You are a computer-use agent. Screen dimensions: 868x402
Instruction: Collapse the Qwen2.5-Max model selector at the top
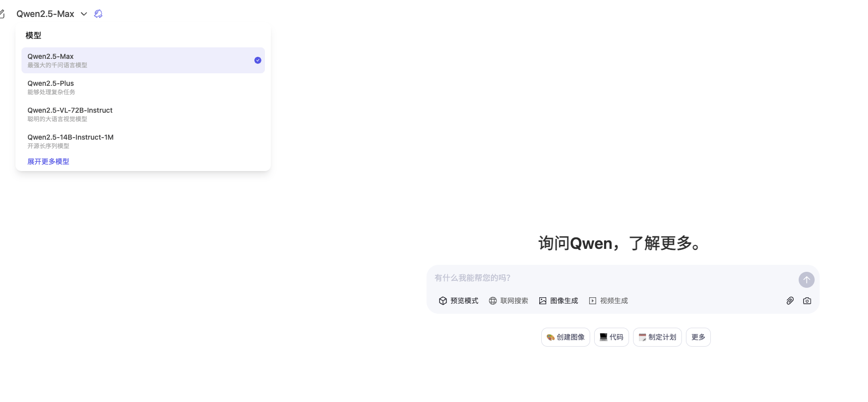coord(52,14)
